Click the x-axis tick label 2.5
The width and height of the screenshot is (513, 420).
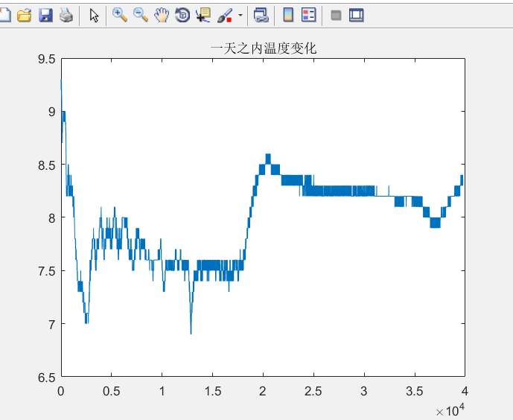tap(313, 391)
